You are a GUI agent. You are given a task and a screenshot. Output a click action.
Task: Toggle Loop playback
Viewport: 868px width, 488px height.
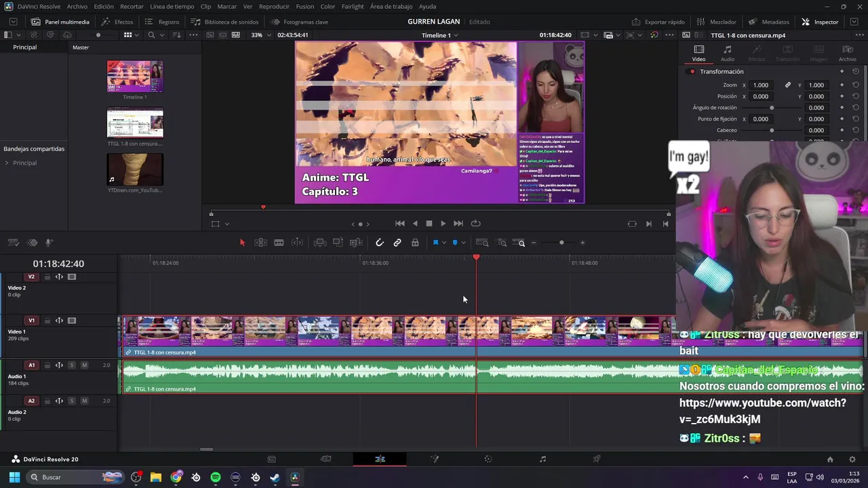[476, 224]
